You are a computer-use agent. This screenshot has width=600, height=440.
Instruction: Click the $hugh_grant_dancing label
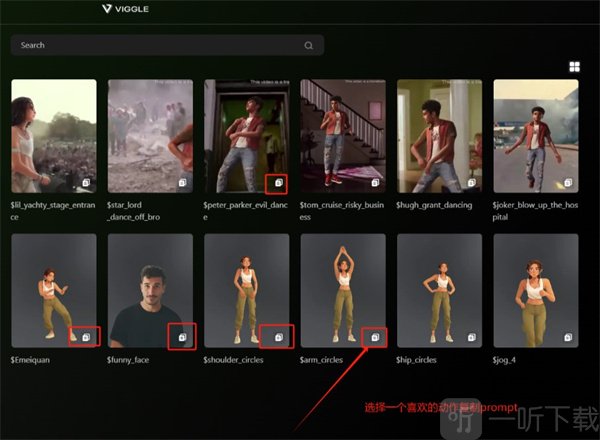pyautogui.click(x=434, y=205)
